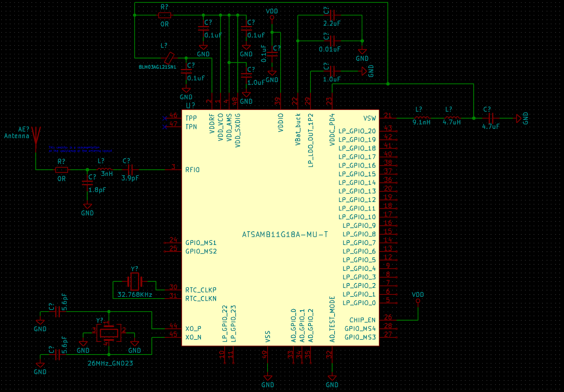Select the 3nH inductor symbol
This screenshot has width=564, height=392.
coord(104,169)
